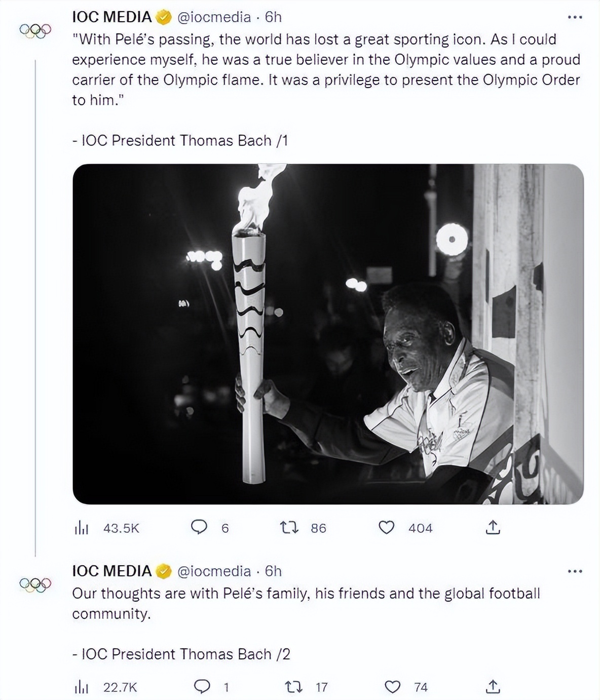
Task: Open more options menu on first tweet
Action: 574,17
